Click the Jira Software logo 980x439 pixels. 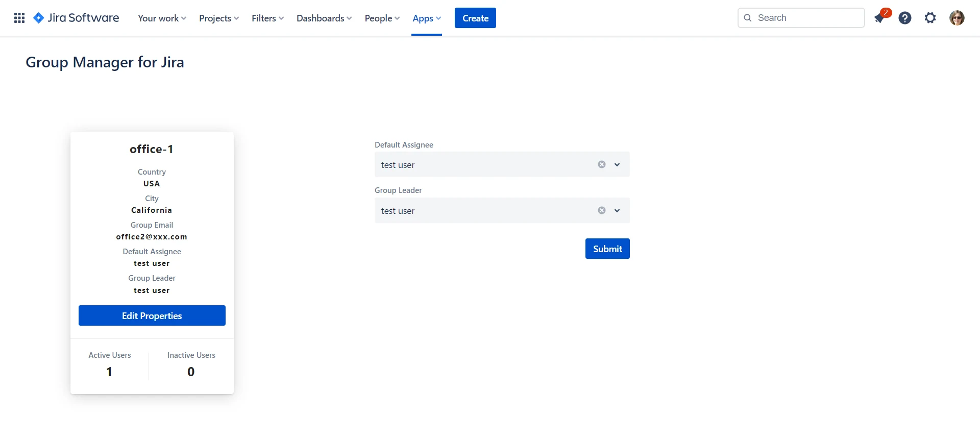[x=76, y=18]
